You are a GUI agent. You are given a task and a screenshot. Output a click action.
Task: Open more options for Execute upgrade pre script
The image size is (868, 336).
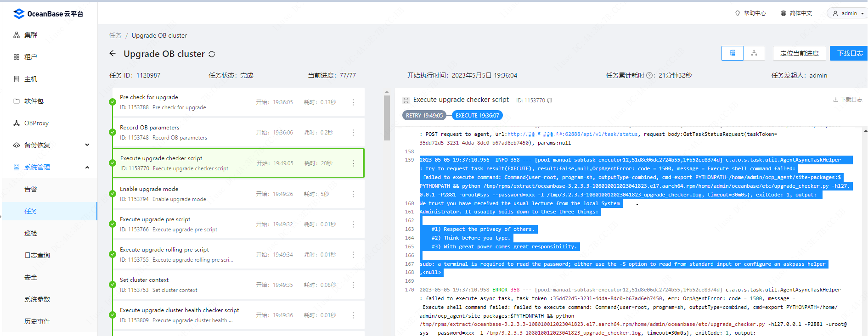[x=353, y=224]
